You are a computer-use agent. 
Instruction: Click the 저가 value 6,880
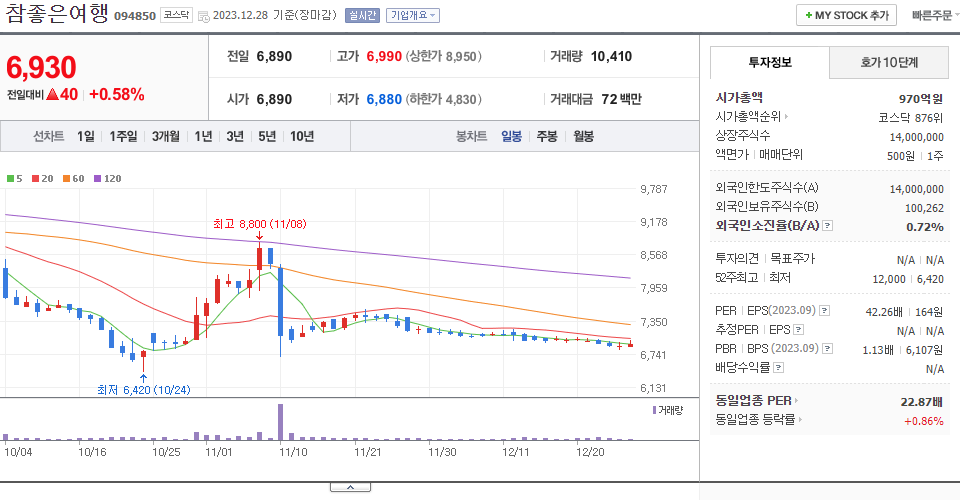click(x=384, y=99)
